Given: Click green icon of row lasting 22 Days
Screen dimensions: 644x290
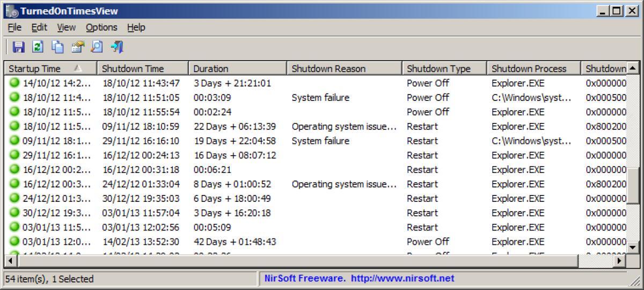Looking at the screenshot, I should pyautogui.click(x=14, y=126).
